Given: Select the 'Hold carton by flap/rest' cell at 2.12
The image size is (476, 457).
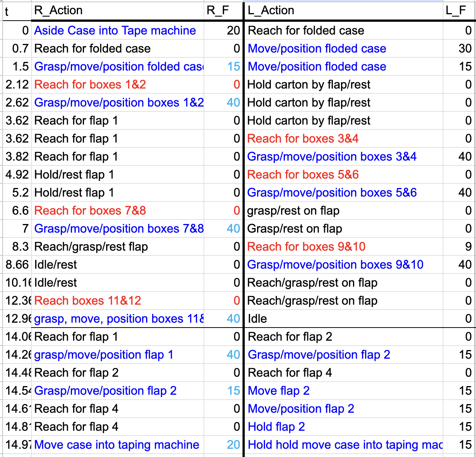Looking at the screenshot, I should coord(308,84).
